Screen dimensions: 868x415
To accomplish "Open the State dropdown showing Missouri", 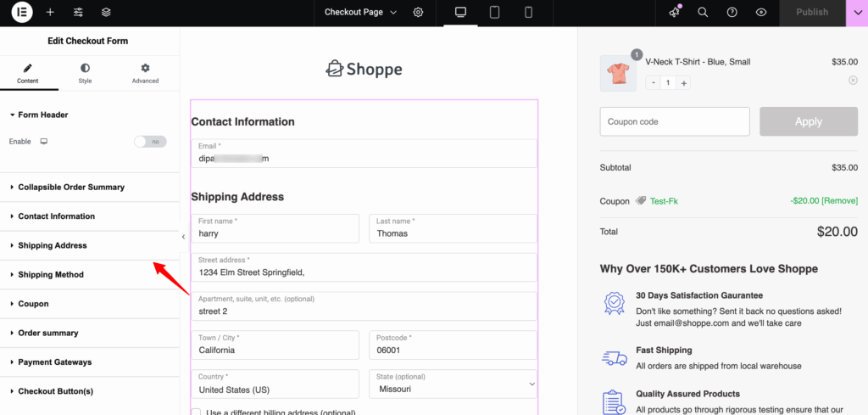I will 453,384.
